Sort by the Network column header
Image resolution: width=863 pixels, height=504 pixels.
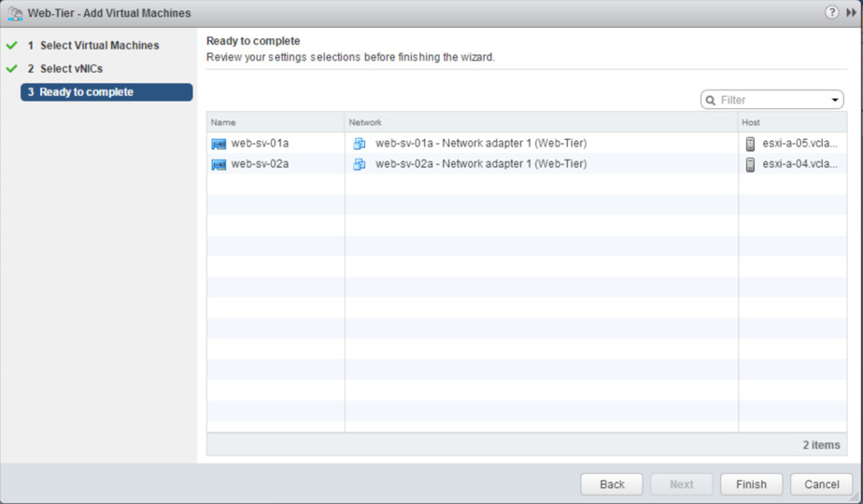coord(541,122)
